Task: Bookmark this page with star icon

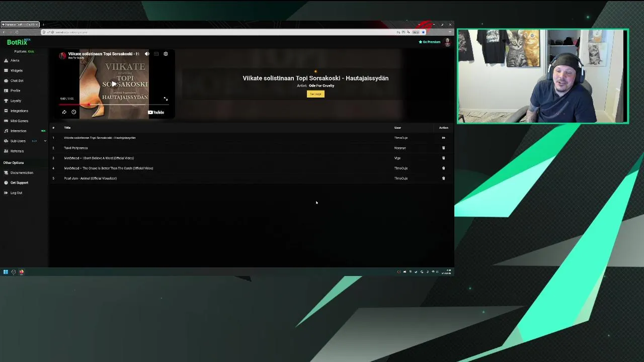Action: pyautogui.click(x=423, y=32)
